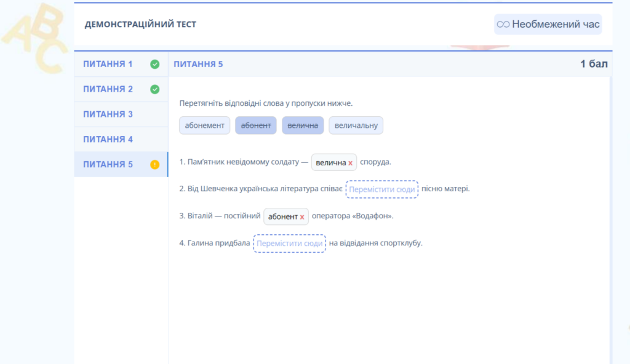Pick the word chip 'величальну'
Viewport: 630px width, 364px height.
coord(356,125)
